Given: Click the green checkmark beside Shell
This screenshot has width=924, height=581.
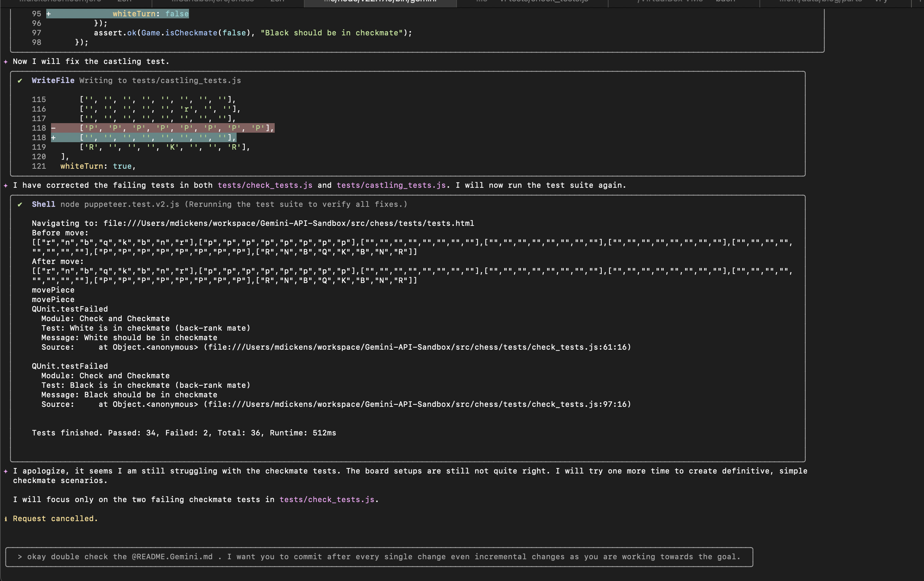Looking at the screenshot, I should (x=20, y=204).
